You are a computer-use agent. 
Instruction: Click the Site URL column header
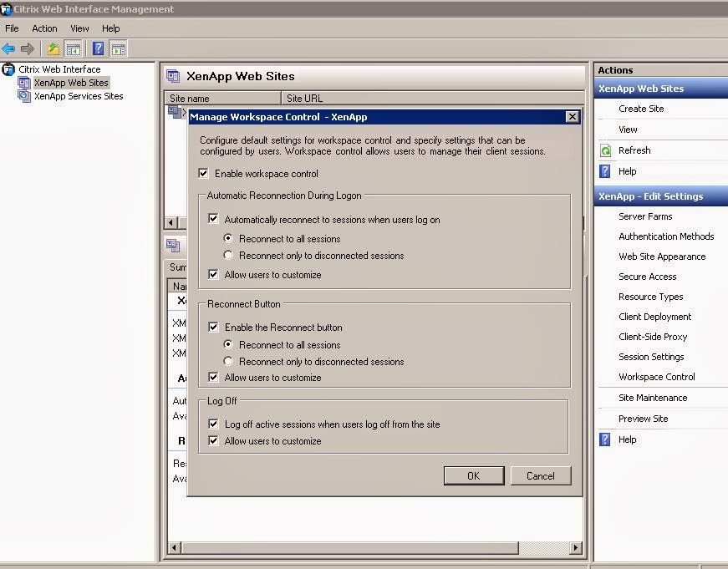432,98
